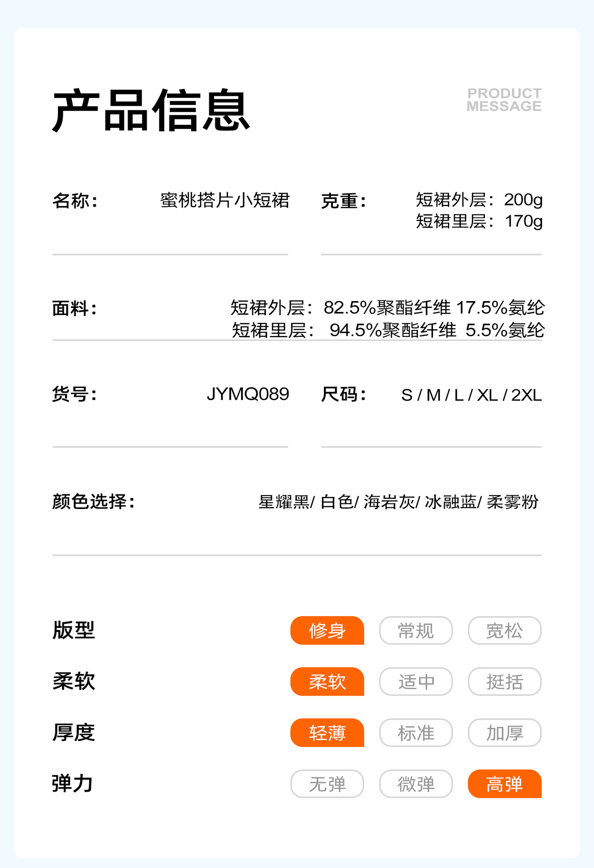594x868 pixels.
Task: Select 适中 softness option
Action: click(x=416, y=681)
